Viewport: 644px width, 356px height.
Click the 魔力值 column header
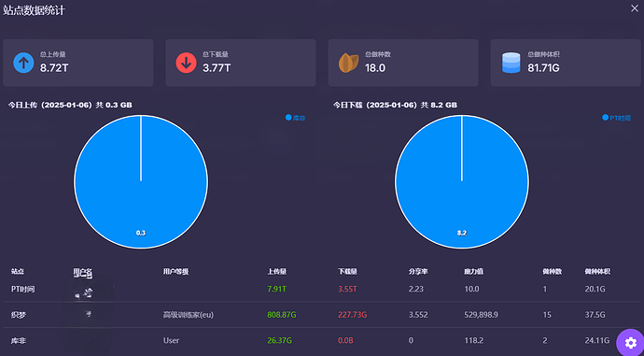[473, 272]
